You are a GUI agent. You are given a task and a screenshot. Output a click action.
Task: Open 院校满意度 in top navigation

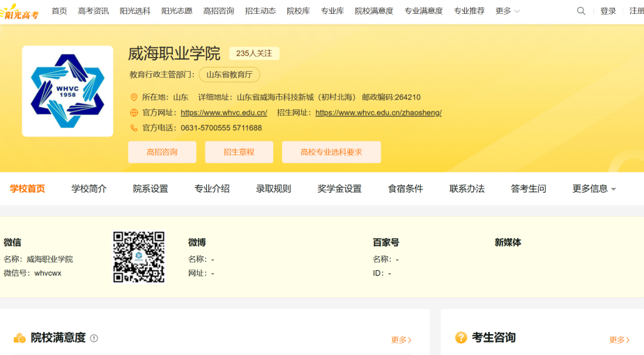click(374, 11)
